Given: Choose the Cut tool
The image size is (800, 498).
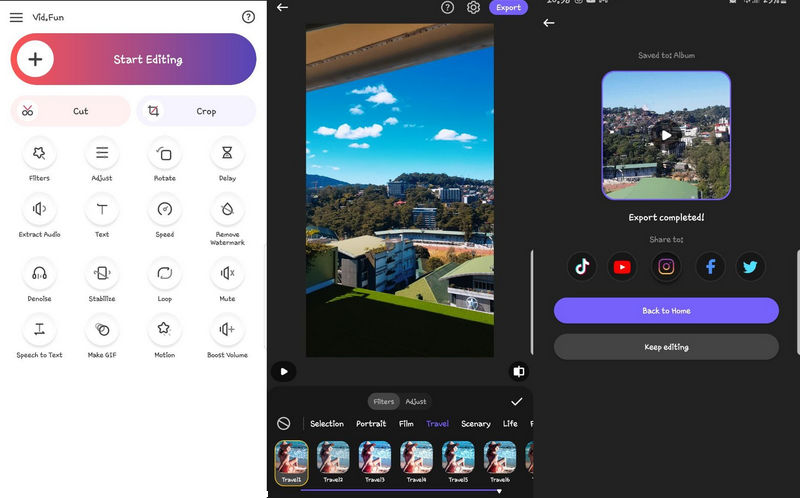Looking at the screenshot, I should 70,111.
